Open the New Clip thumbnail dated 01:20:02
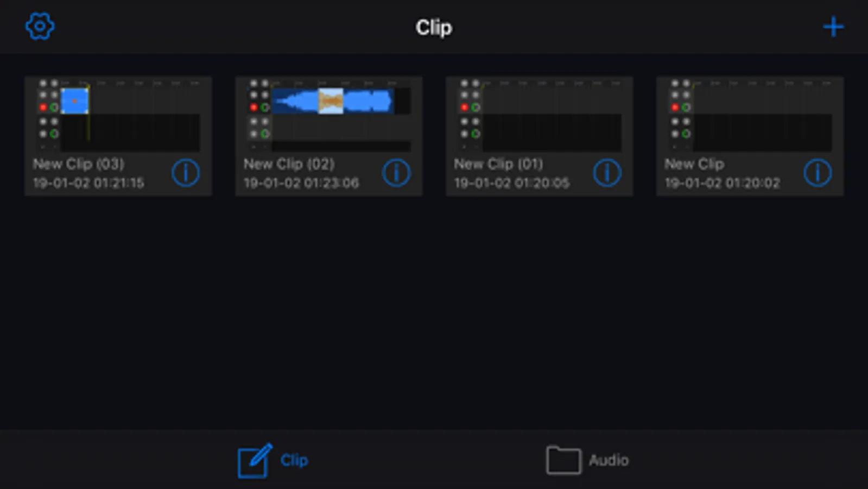The height and width of the screenshot is (489, 868). click(750, 115)
